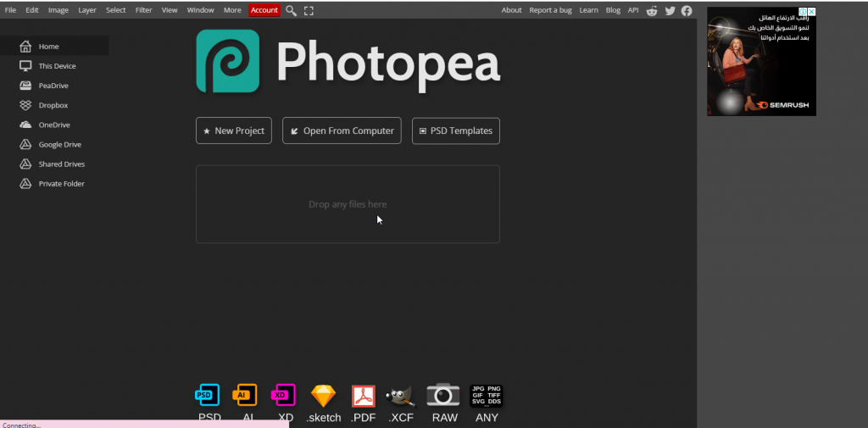Click the PSD file format icon
Viewport: 868px width, 428px height.
[208, 395]
